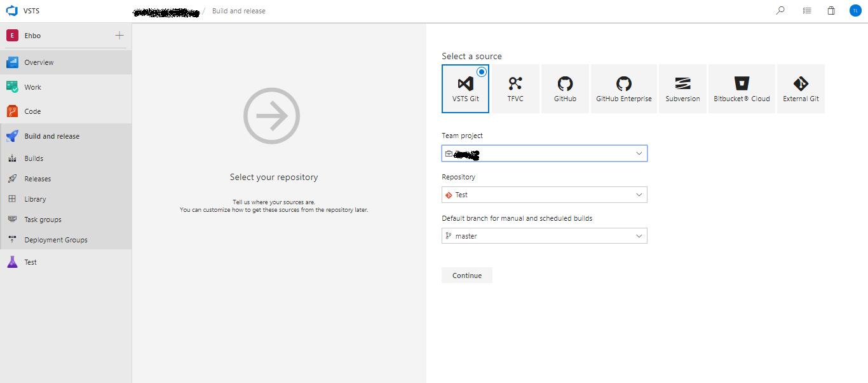Go to Deployment Groups in the sidebar

[66, 240]
